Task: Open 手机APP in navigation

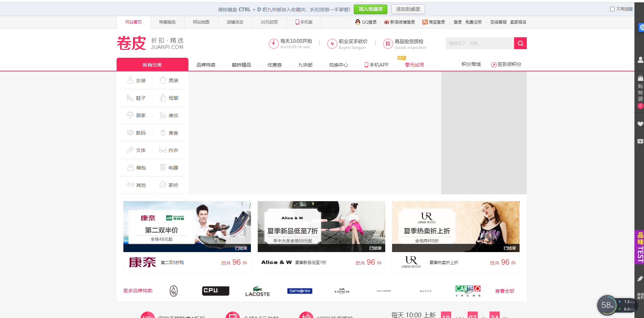Action: pyautogui.click(x=376, y=65)
